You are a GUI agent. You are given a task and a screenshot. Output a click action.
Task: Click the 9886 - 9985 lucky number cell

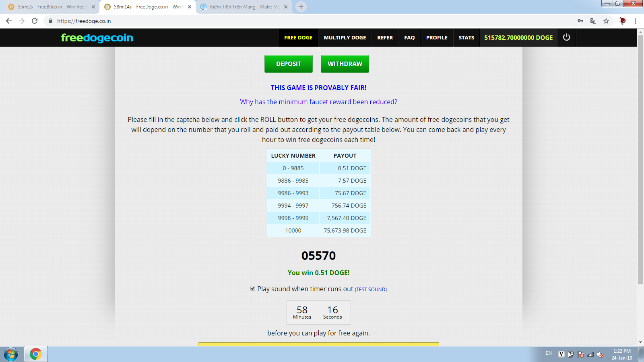(x=293, y=181)
